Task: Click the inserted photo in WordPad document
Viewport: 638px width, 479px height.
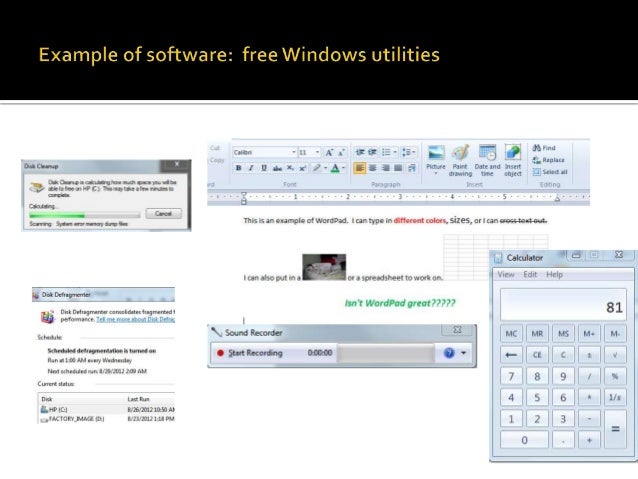Action: click(324, 267)
